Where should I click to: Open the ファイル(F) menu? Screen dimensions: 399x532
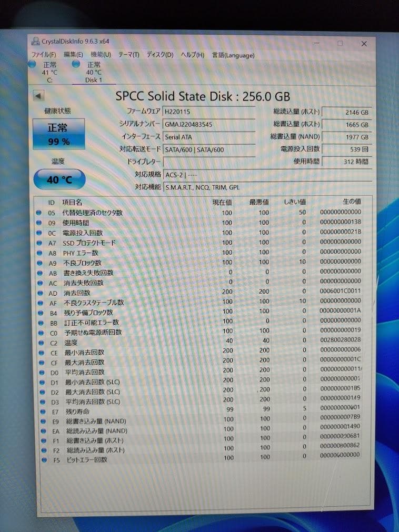(x=44, y=55)
